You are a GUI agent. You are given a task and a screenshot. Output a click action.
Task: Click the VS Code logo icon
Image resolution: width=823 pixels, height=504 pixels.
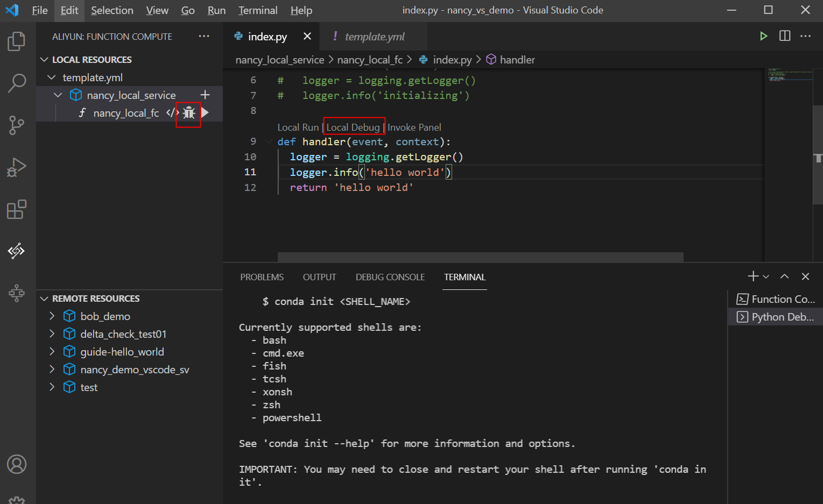[12, 10]
